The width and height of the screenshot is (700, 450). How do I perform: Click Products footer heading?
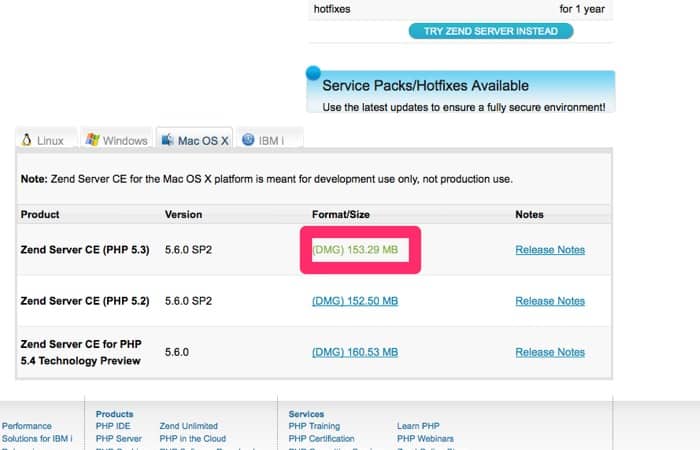(x=114, y=414)
